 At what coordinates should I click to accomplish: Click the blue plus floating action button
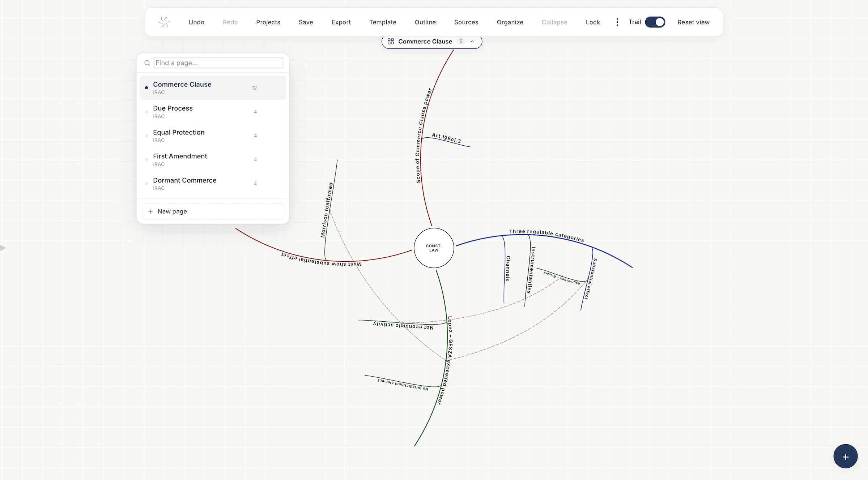tap(845, 457)
